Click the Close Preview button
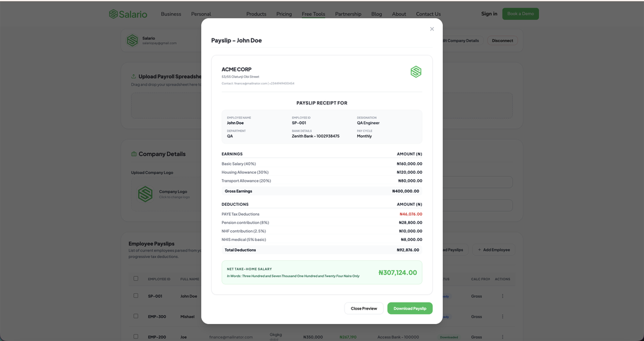The width and height of the screenshot is (644, 341). (x=364, y=308)
